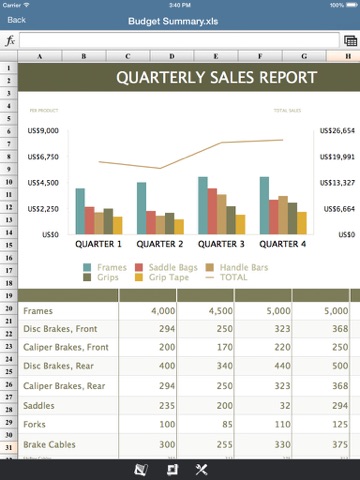Focus the formula input field
Image resolution: width=360 pixels, height=480 pixels.
[x=179, y=41]
